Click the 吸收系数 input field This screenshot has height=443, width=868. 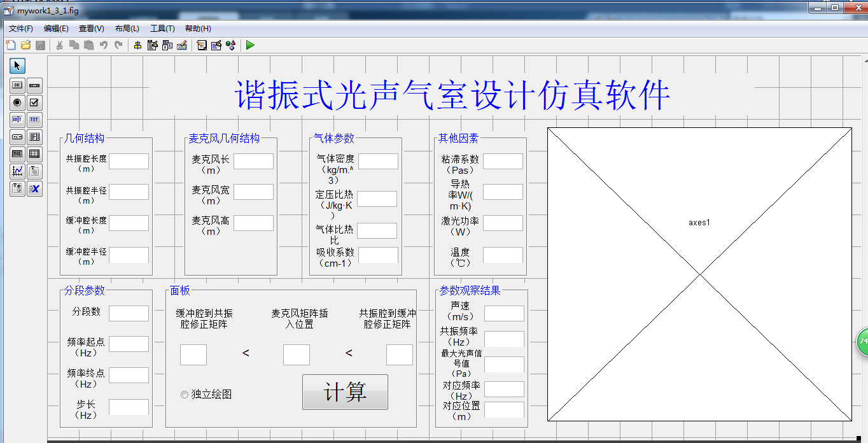pyautogui.click(x=378, y=255)
